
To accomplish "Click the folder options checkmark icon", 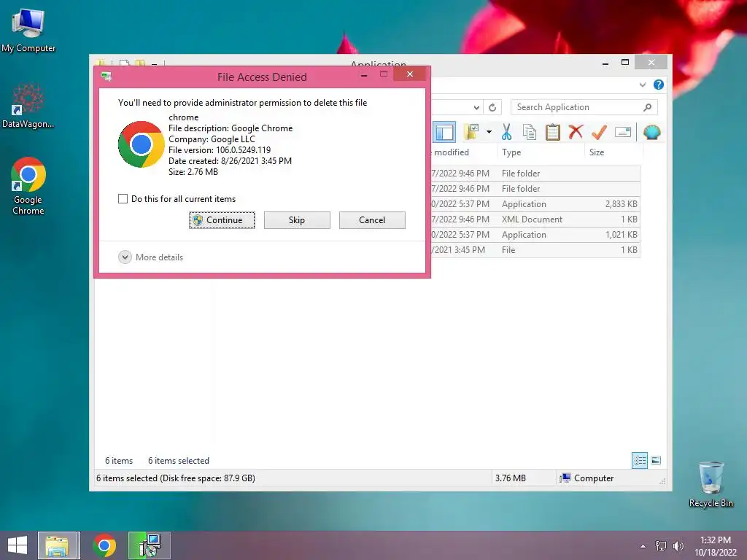I will pyautogui.click(x=472, y=132).
